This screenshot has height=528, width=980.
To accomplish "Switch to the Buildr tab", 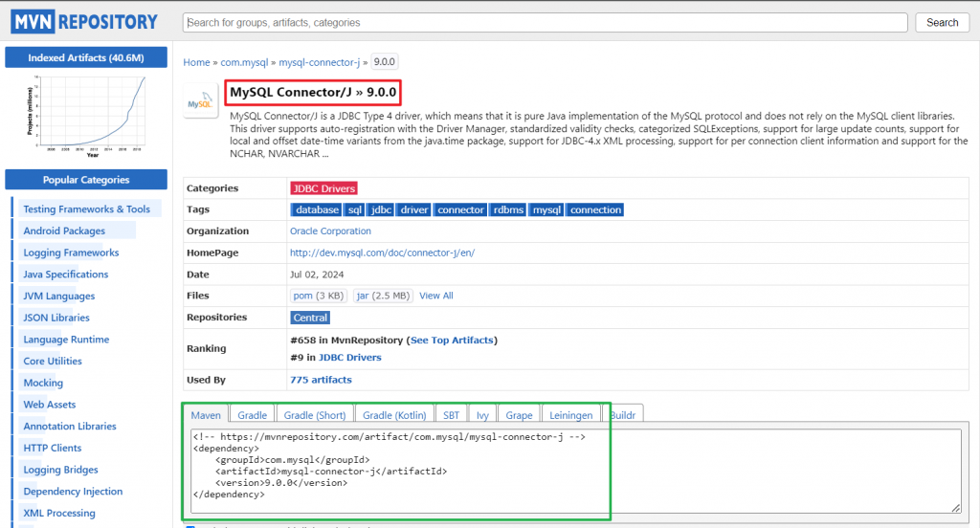I will tap(622, 415).
